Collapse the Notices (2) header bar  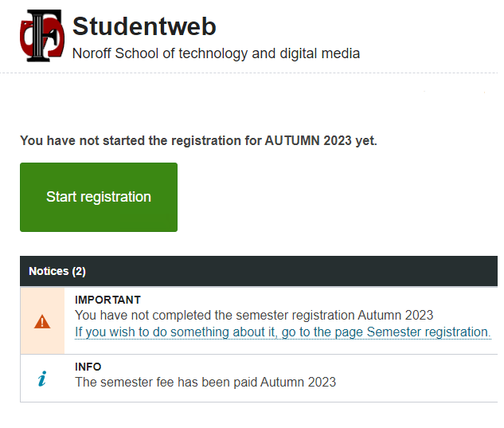tap(259, 271)
